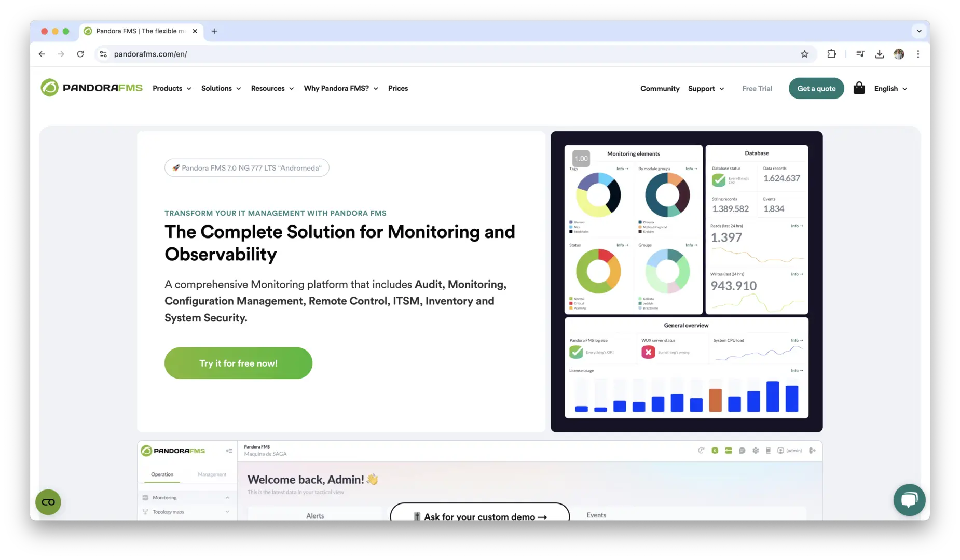Click the dashboard logout icon
The width and height of the screenshot is (960, 560).
tap(812, 451)
